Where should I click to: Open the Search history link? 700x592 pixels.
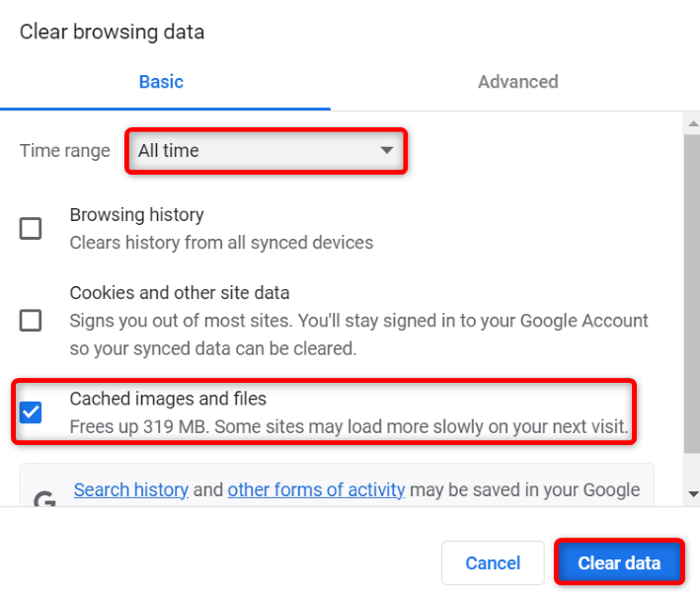pos(130,489)
